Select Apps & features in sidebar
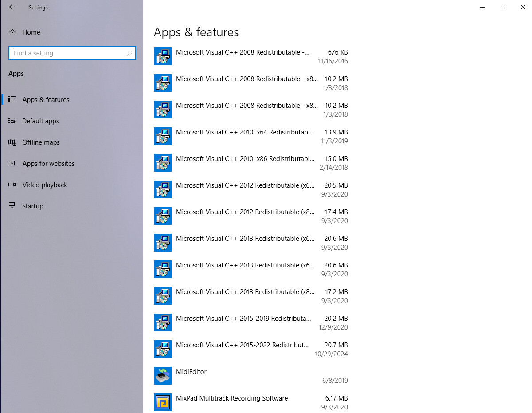Viewport: 532px width, 413px height. tap(46, 100)
